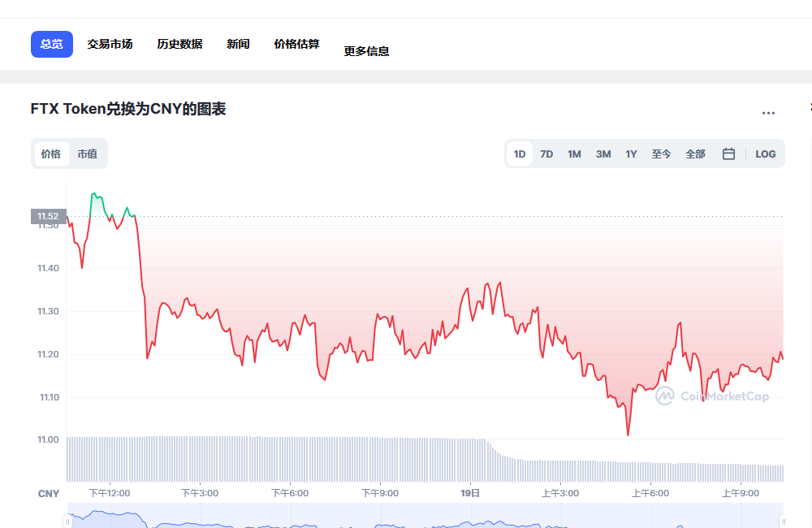Switch to the 交易市场 tab
812x528 pixels.
(x=110, y=44)
